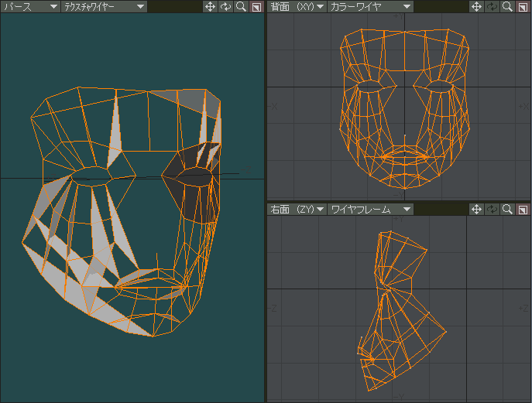Image resolution: width=532 pixels, height=403 pixels.
Task: Click the pan icon in the 右面 (ZY) viewport
Action: click(477, 210)
